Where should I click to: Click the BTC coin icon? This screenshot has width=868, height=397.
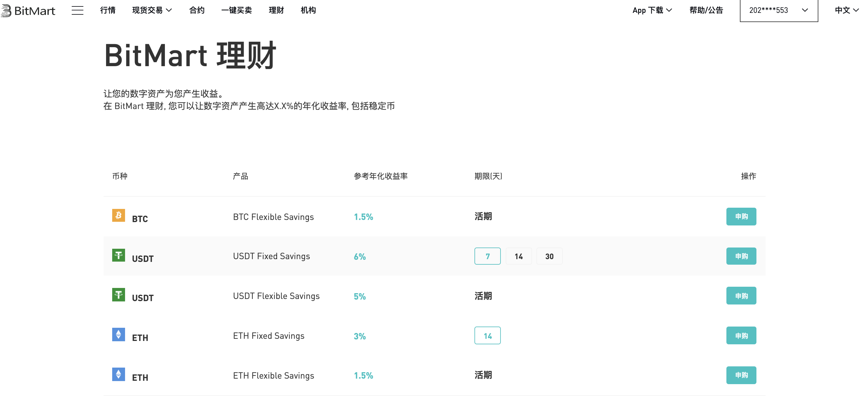119,215
